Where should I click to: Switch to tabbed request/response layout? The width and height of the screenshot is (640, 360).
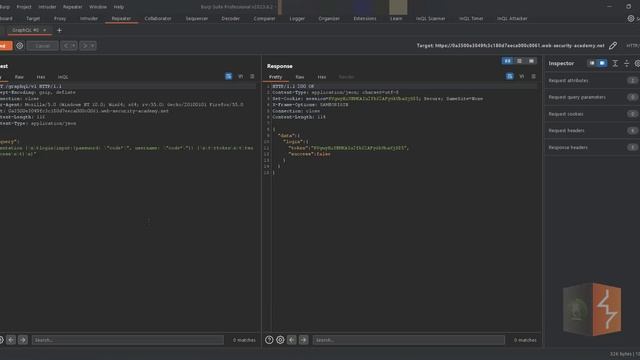(x=531, y=61)
